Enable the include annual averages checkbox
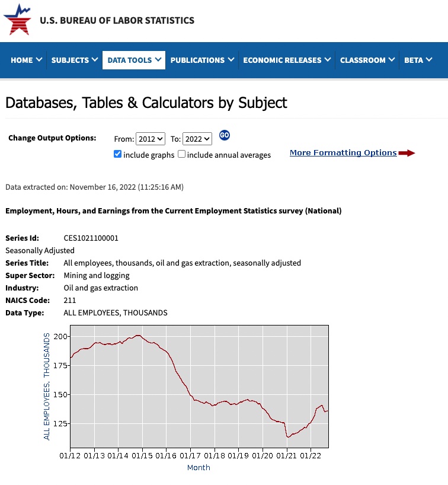Image resolution: width=448 pixels, height=485 pixels. 182,154
